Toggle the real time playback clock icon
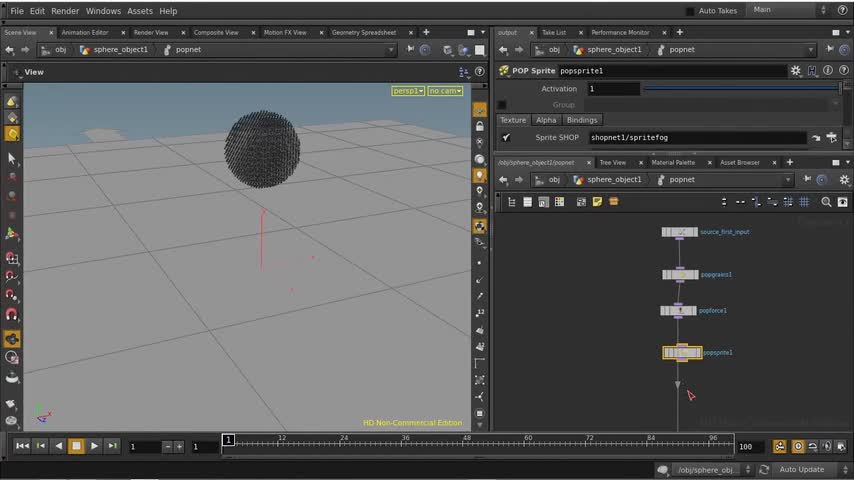 click(798, 447)
